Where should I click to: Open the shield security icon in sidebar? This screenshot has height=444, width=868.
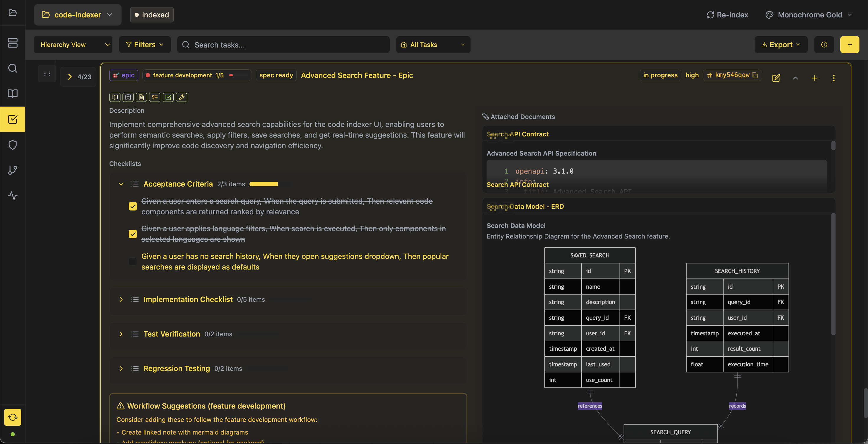coord(12,145)
